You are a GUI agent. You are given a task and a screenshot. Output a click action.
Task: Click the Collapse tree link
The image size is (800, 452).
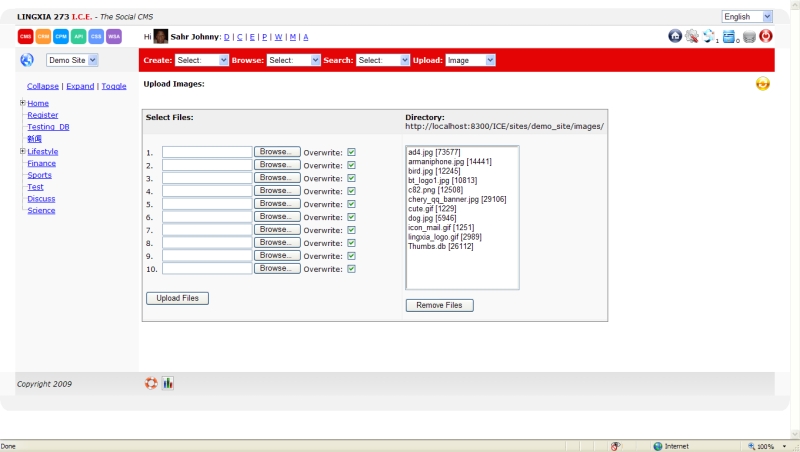point(43,86)
